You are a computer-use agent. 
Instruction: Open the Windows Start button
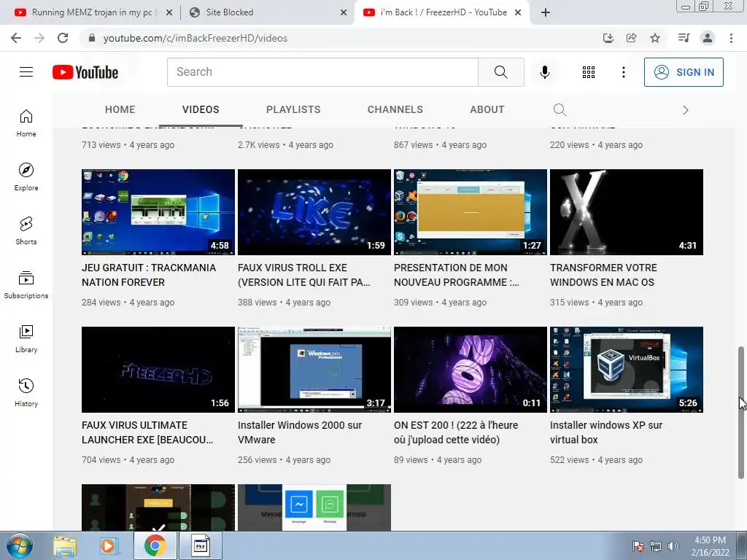[19, 545]
